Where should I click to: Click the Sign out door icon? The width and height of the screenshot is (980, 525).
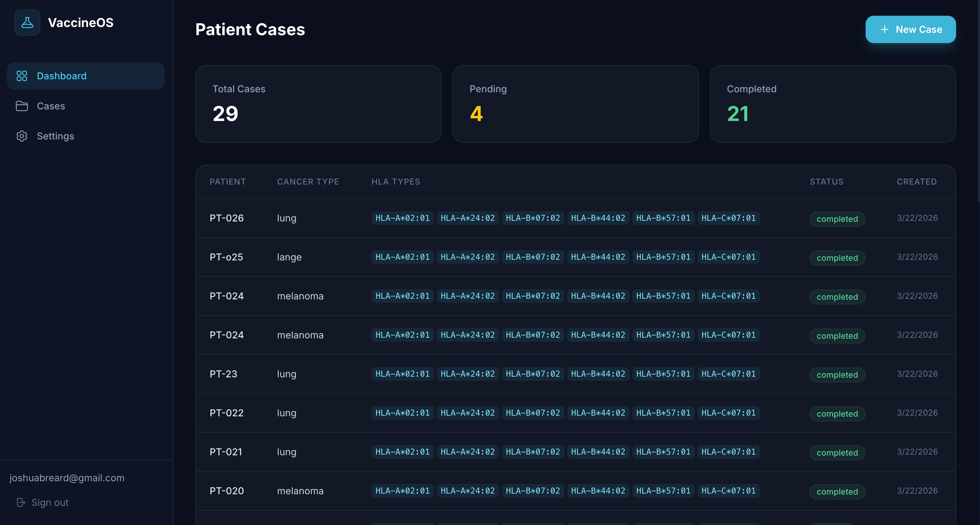point(21,502)
